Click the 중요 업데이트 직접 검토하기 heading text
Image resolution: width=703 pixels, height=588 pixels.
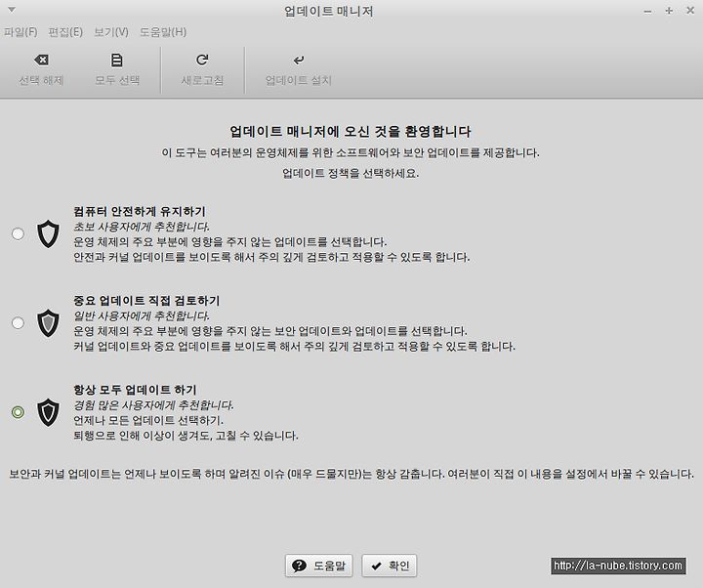click(146, 301)
